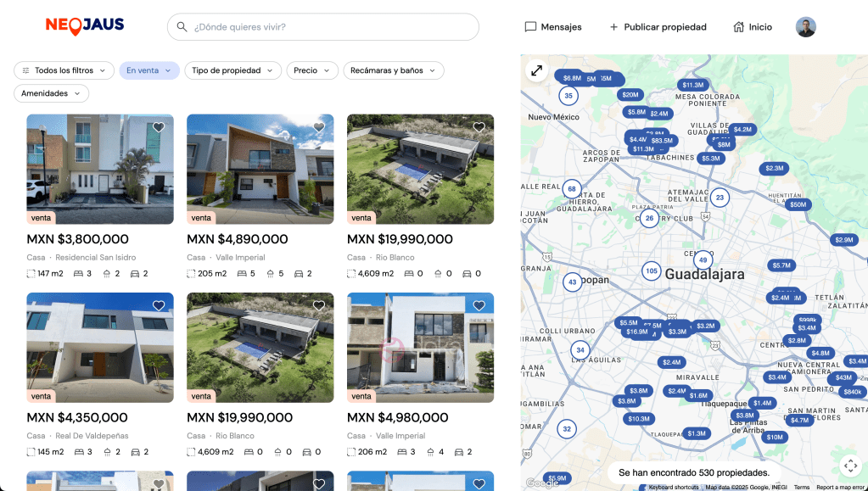Click the search magnifier icon

pos(182,26)
